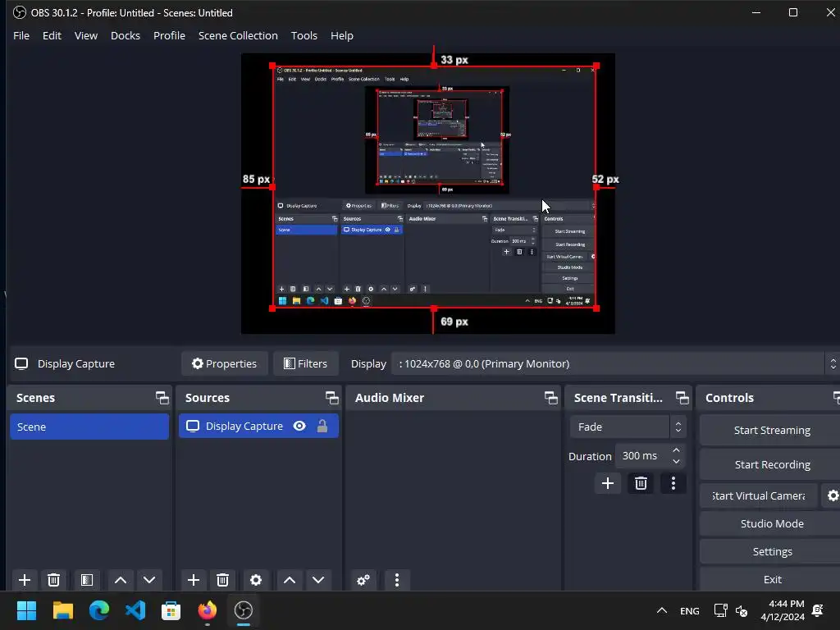The width and height of the screenshot is (840, 630).
Task: Open the Display monitor dropdown
Action: pyautogui.click(x=615, y=363)
